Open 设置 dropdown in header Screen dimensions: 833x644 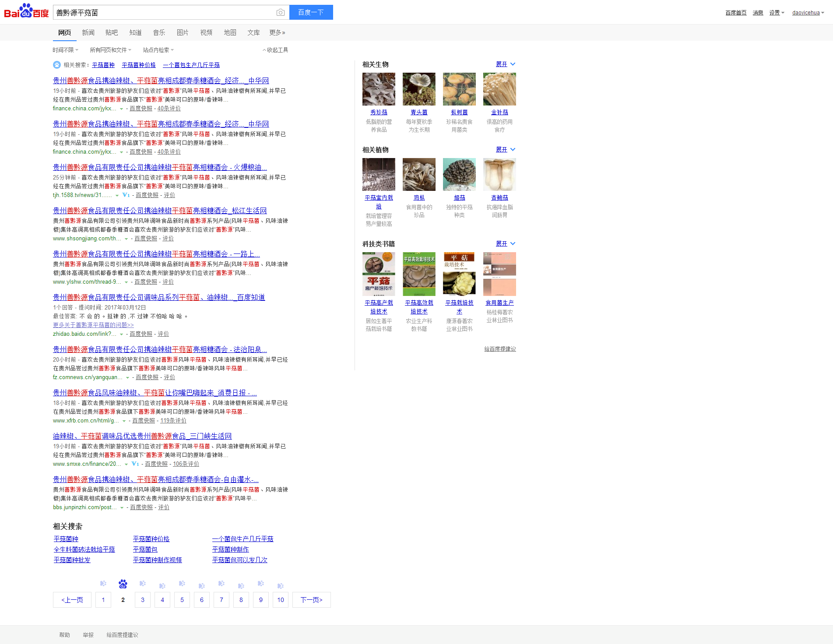777,13
